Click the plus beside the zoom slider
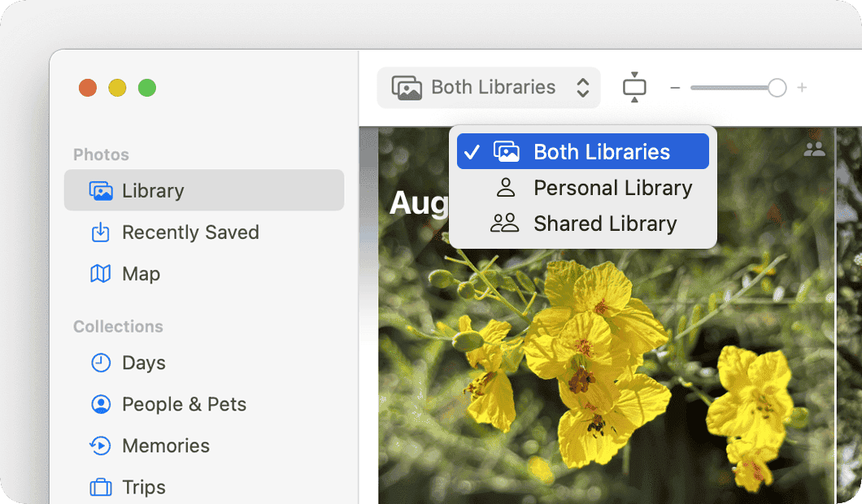 coord(802,87)
